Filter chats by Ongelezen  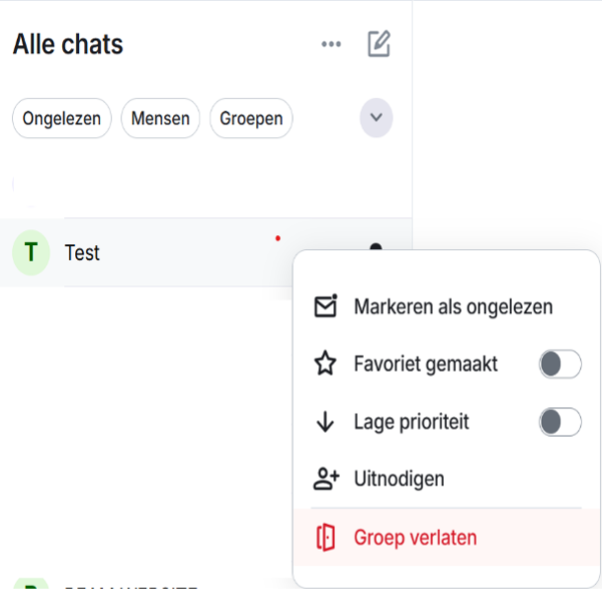(62, 118)
